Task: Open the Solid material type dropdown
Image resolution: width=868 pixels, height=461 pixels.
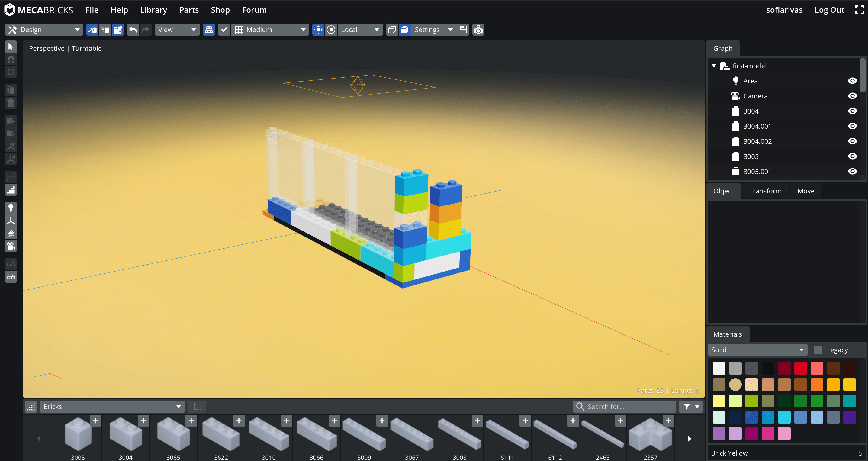Action: (x=757, y=350)
